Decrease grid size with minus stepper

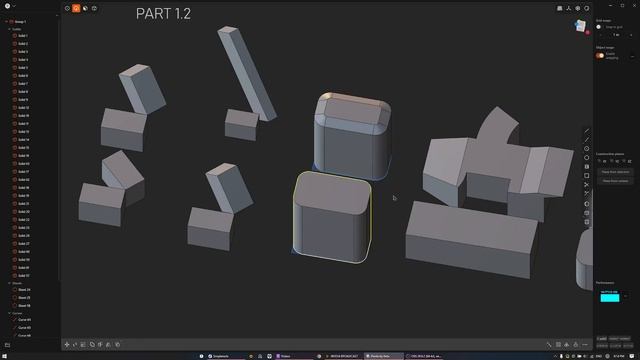601,35
